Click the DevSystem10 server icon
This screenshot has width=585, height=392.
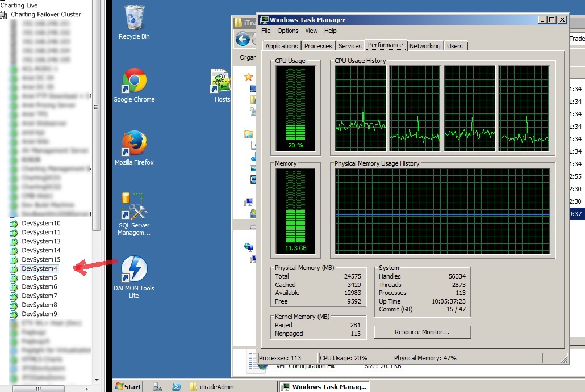(x=14, y=223)
